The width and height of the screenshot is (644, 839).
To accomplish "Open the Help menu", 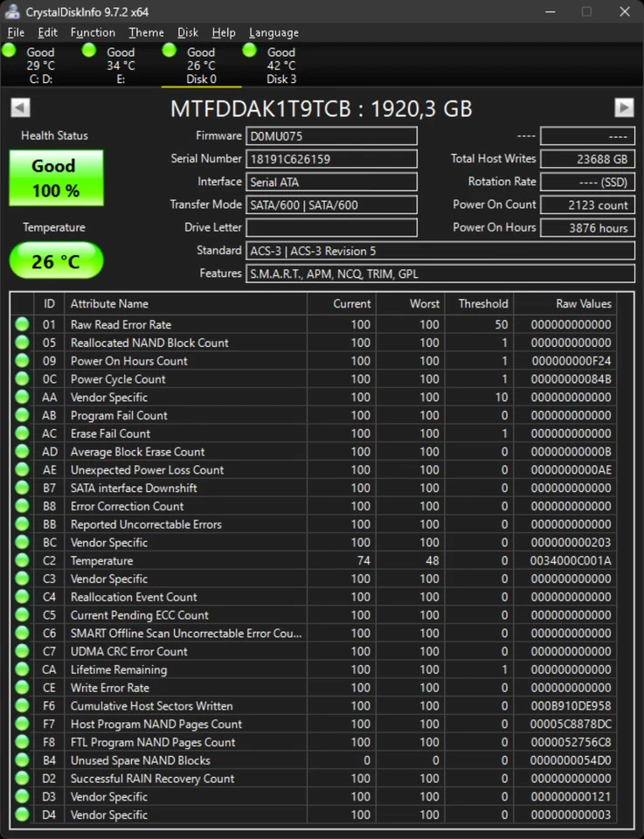I will tap(224, 32).
